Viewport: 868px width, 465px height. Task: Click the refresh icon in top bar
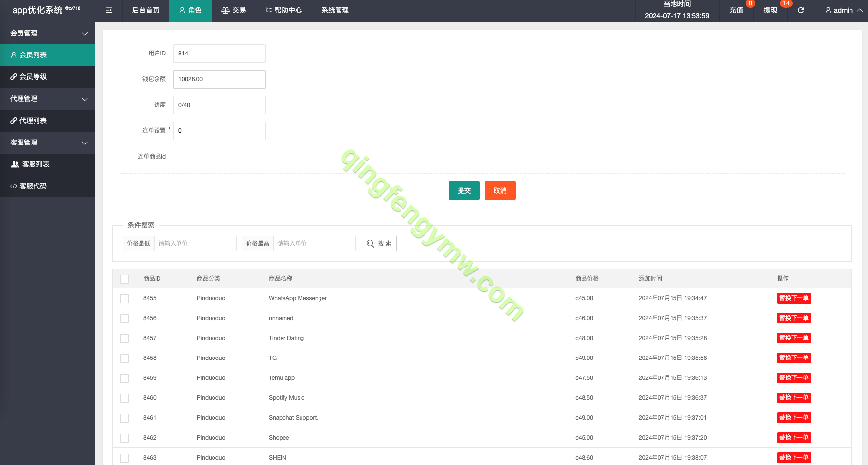pyautogui.click(x=801, y=10)
